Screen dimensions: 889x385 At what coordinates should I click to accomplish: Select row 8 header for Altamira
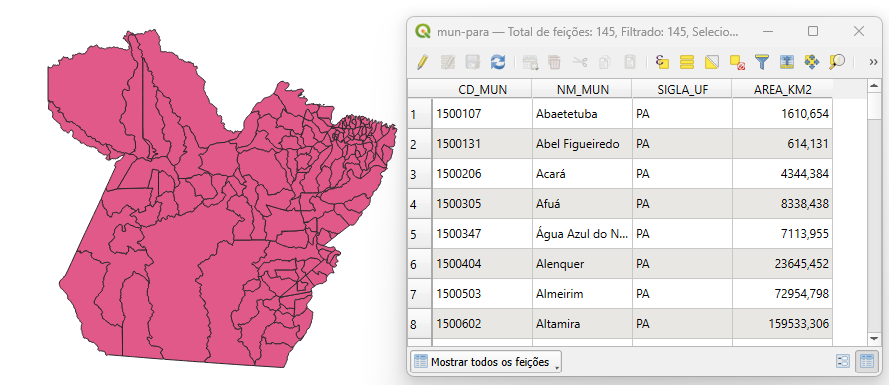420,324
